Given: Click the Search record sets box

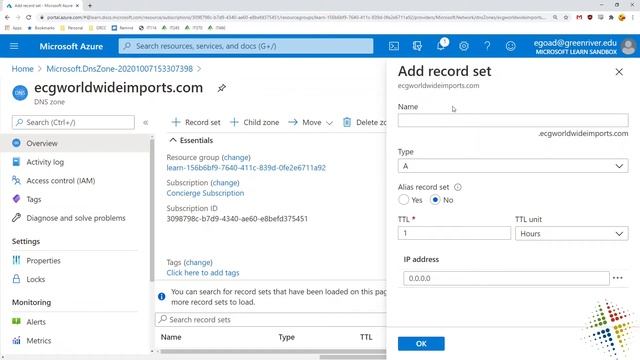Looking at the screenshot, I should [x=271, y=320].
